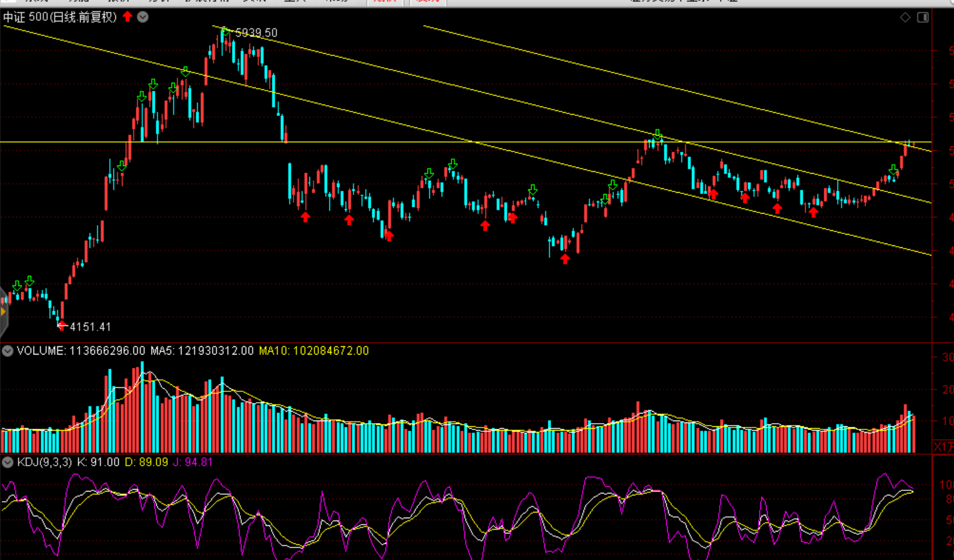This screenshot has width=954, height=560.
Task: Click the yellow D: 89.09 value label
Action: (146, 462)
